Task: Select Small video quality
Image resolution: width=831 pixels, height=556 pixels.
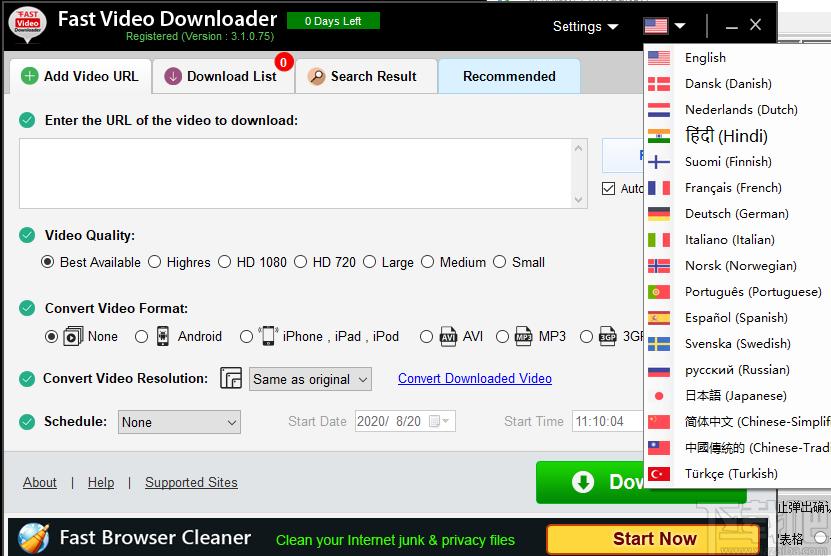Action: pyautogui.click(x=500, y=262)
